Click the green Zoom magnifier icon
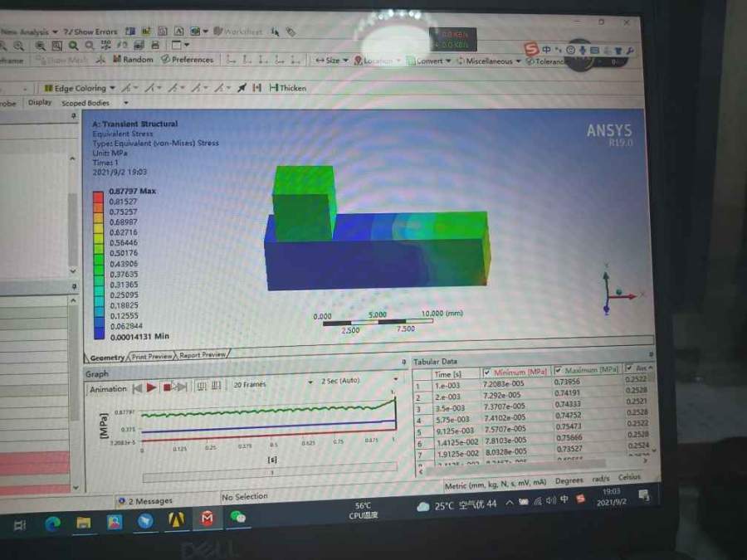This screenshot has height=560, width=747. [74, 46]
